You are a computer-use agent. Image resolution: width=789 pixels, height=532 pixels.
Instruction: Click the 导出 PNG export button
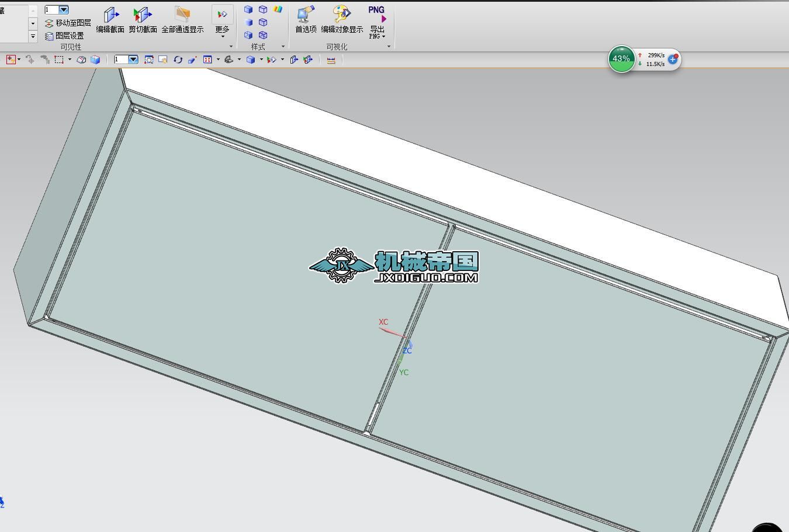point(377,22)
